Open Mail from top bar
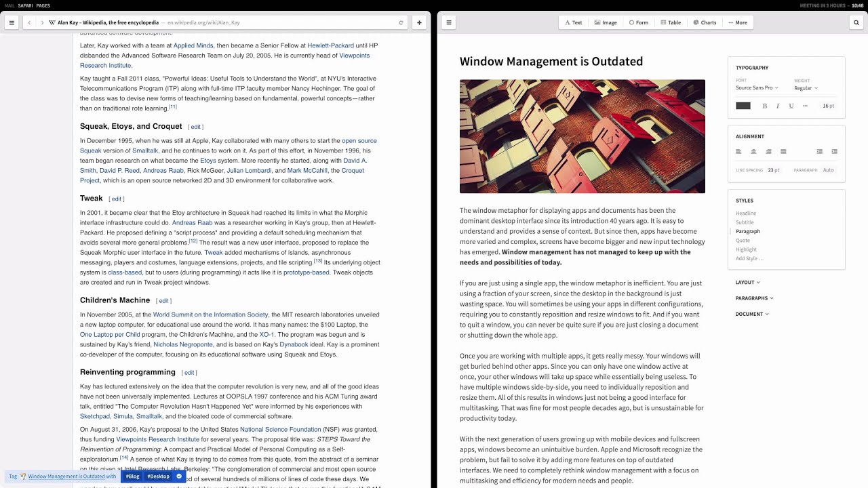Image resolution: width=868 pixels, height=488 pixels. [9, 5]
